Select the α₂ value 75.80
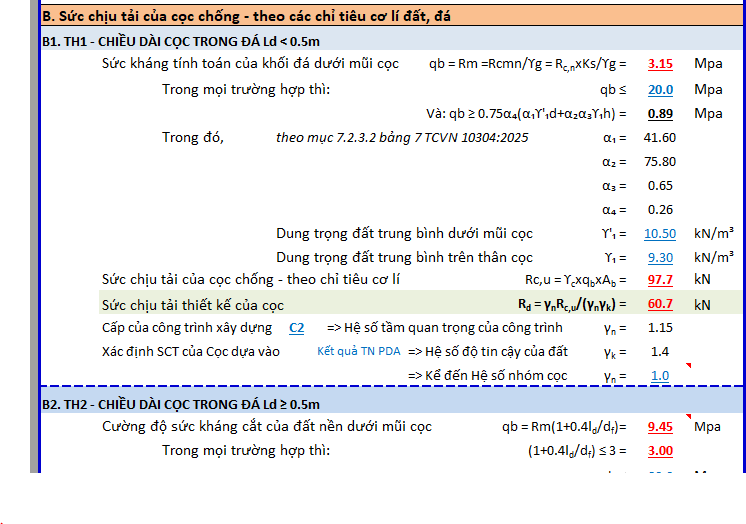Screen dimensions: 746x524 coord(660,162)
